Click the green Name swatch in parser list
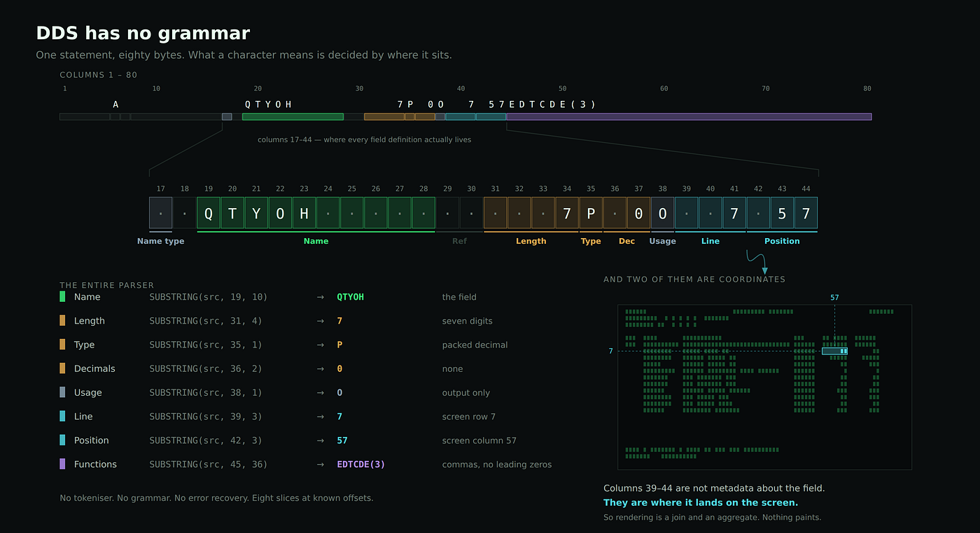 (x=62, y=297)
